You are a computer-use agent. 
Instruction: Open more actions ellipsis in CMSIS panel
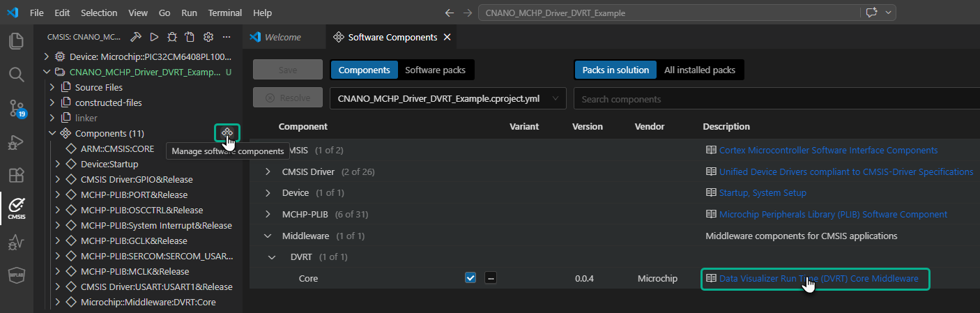pyautogui.click(x=226, y=37)
